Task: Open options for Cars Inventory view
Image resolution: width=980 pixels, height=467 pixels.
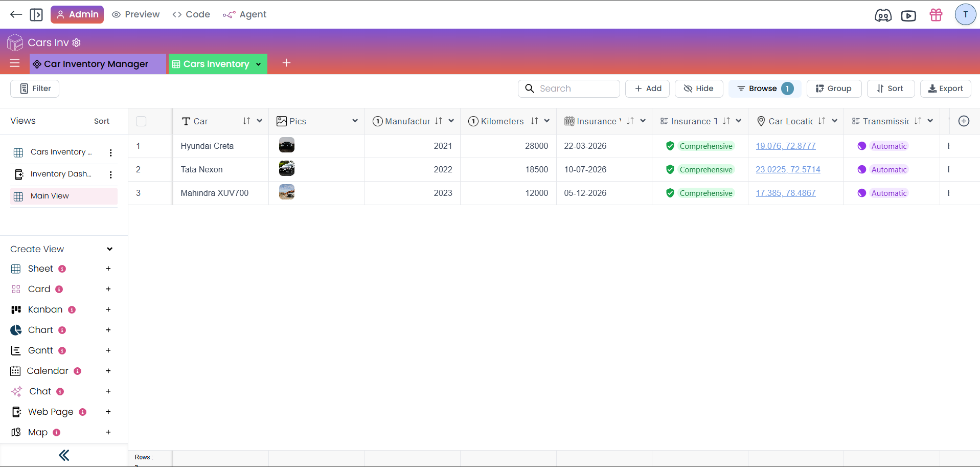Action: 110,152
